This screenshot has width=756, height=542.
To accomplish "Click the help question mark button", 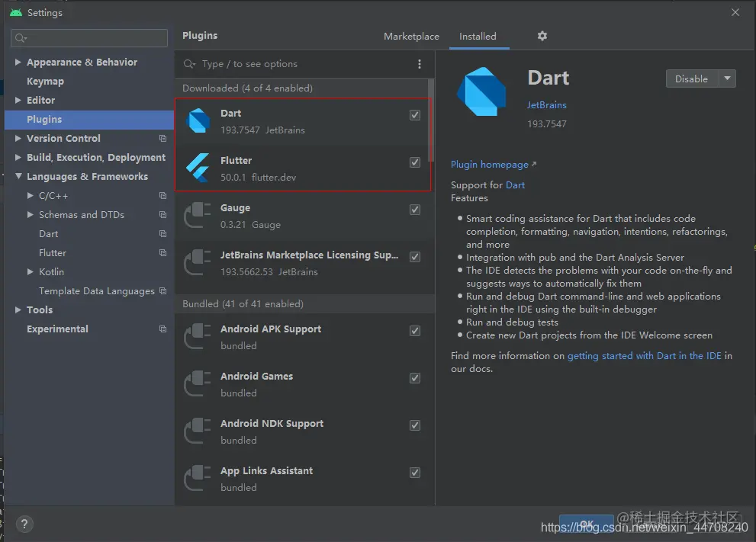I will pyautogui.click(x=24, y=524).
